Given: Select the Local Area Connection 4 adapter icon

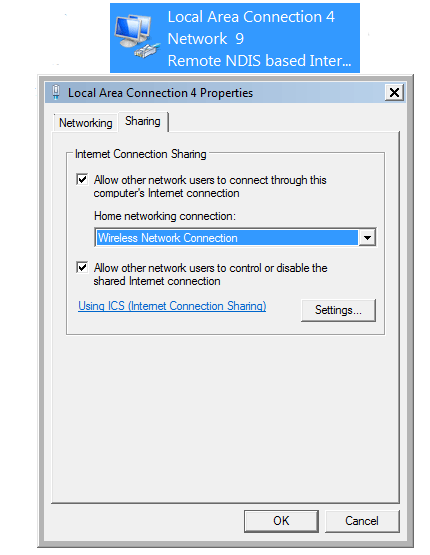Looking at the screenshot, I should pos(136,36).
